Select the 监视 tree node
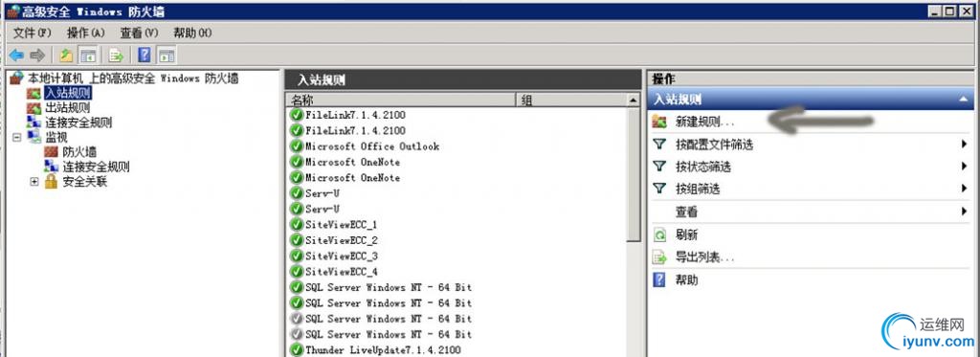This screenshot has height=357, width=980. [x=56, y=137]
